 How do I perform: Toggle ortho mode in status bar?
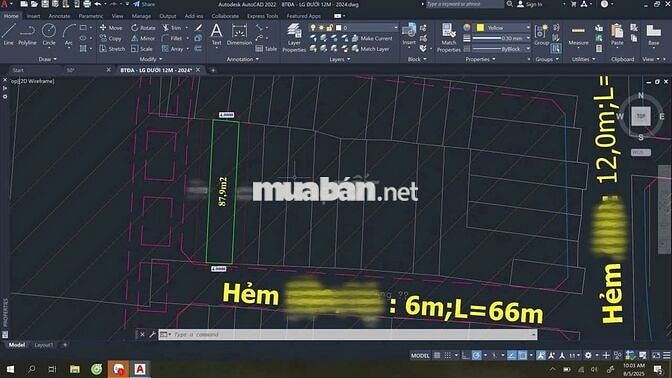pyautogui.click(x=466, y=355)
